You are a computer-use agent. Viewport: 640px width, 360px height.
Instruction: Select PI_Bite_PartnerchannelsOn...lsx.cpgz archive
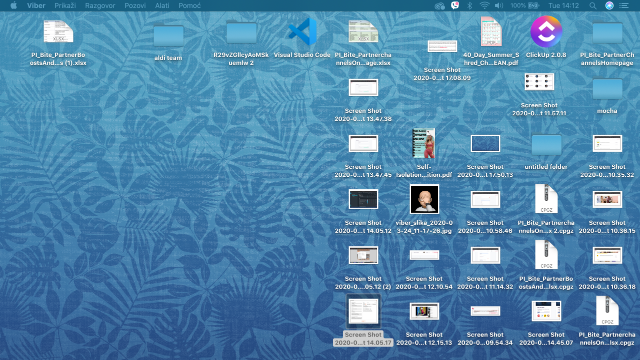tap(607, 311)
